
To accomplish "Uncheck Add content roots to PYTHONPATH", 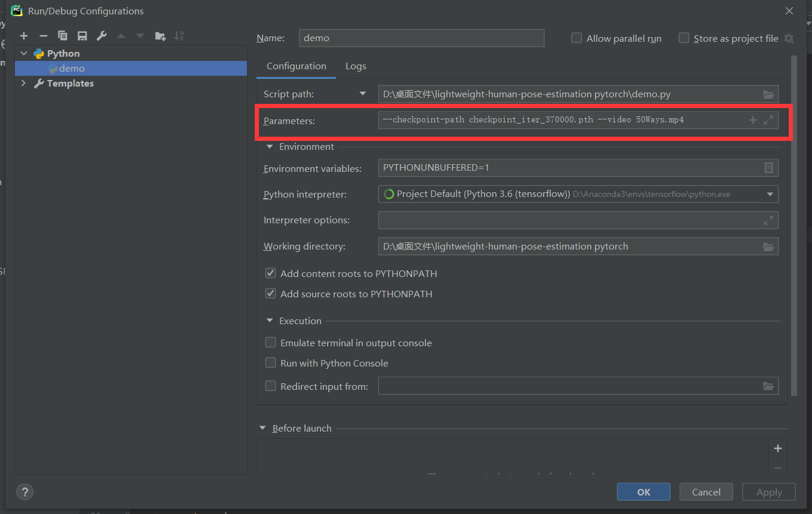I will [x=270, y=273].
